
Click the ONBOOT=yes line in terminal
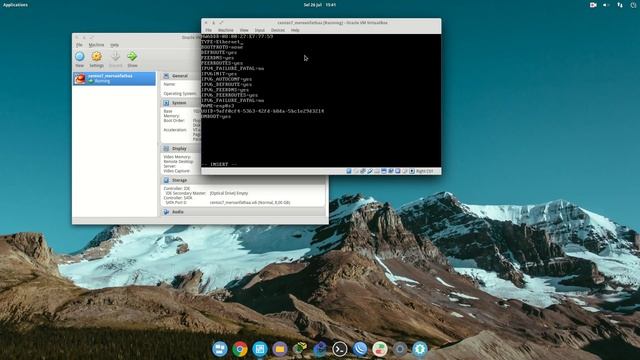[x=216, y=116]
